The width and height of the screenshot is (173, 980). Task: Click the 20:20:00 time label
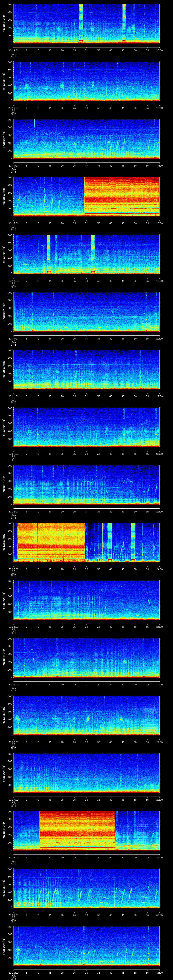point(13,396)
